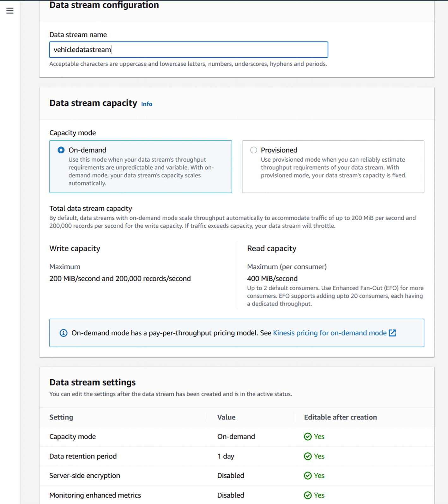Click the Provisioned mode description text

tap(333, 168)
